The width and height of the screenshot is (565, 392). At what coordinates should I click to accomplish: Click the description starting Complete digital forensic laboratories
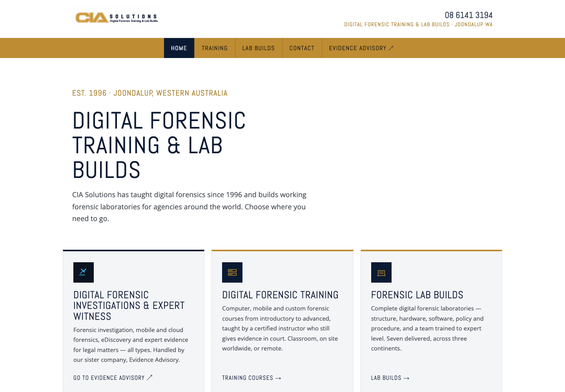tap(427, 328)
